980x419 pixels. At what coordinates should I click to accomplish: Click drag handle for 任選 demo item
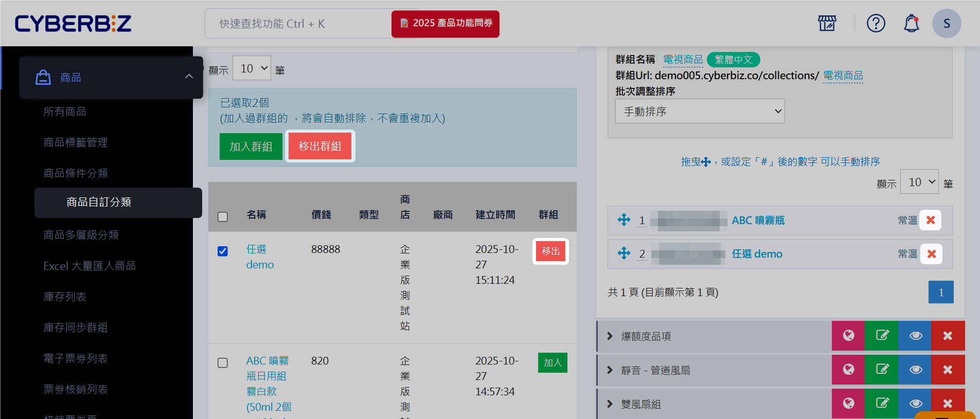point(623,253)
